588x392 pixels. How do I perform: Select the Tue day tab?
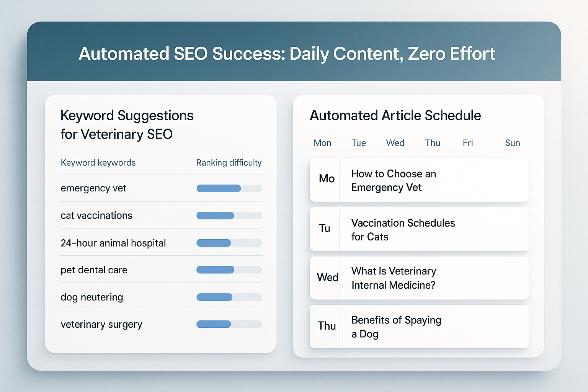click(x=359, y=143)
